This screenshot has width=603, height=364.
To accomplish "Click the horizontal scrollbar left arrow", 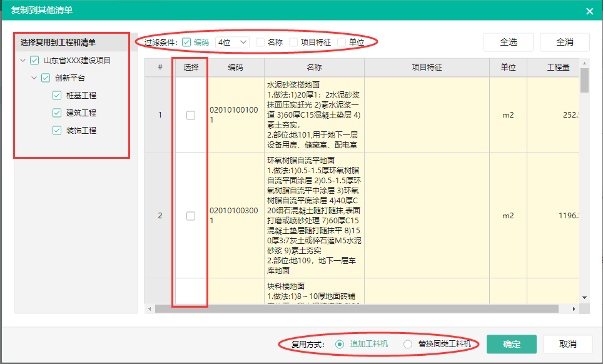I will click(149, 309).
